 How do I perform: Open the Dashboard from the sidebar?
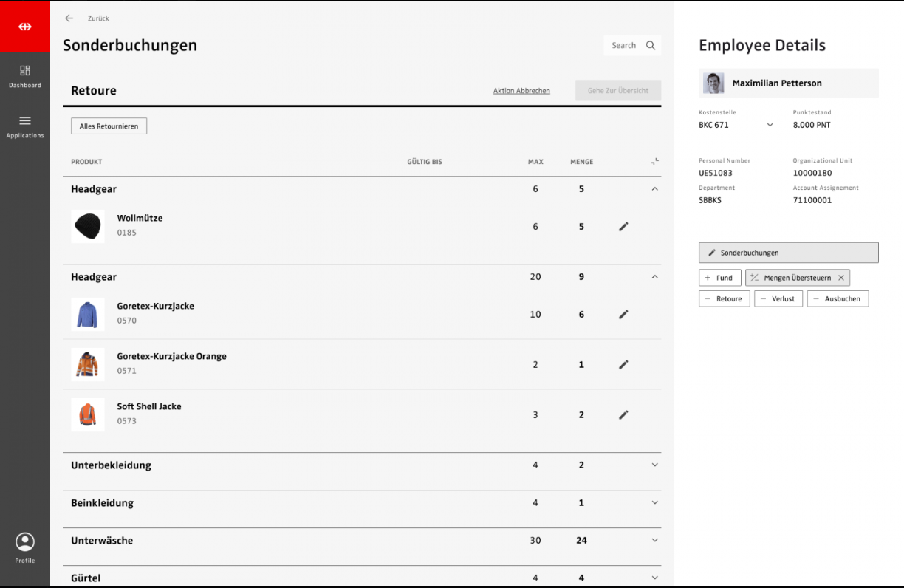25,76
